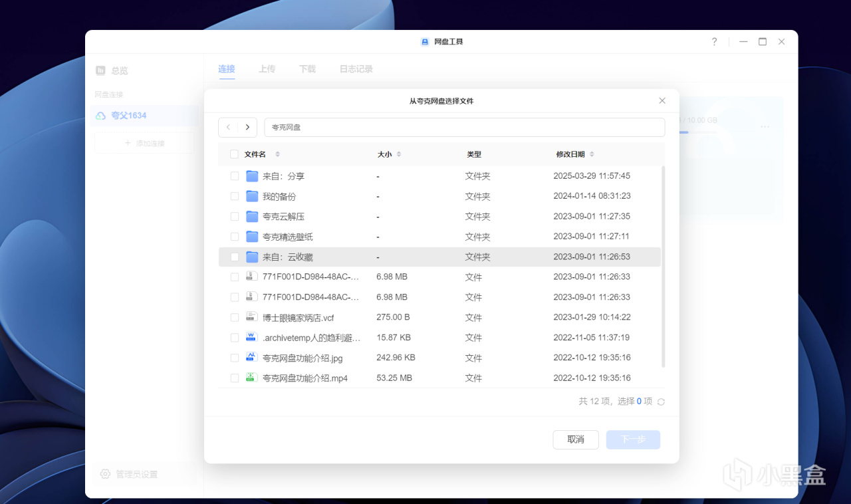This screenshot has height=504, width=851.
Task: Click the folder icon for 来自：分享
Action: (x=252, y=176)
